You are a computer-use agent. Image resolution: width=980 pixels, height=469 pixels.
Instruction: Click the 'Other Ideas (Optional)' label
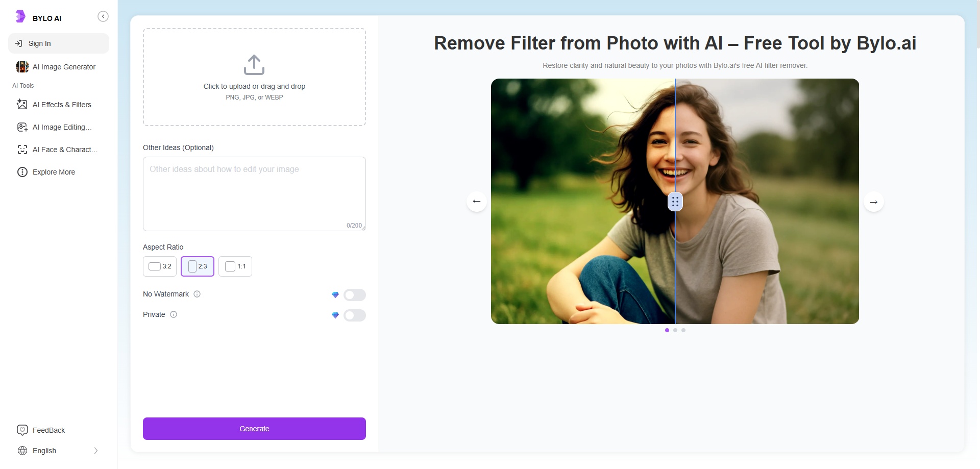[x=178, y=147]
